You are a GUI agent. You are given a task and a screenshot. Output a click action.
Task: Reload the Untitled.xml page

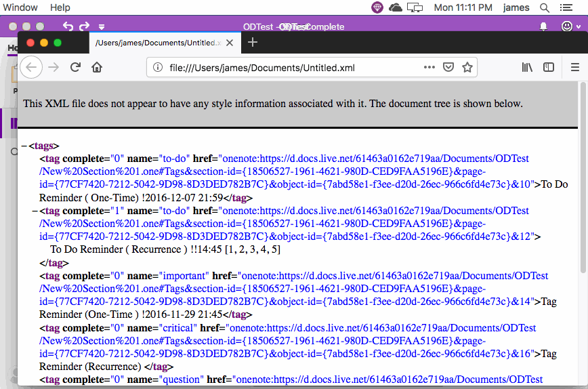(75, 68)
